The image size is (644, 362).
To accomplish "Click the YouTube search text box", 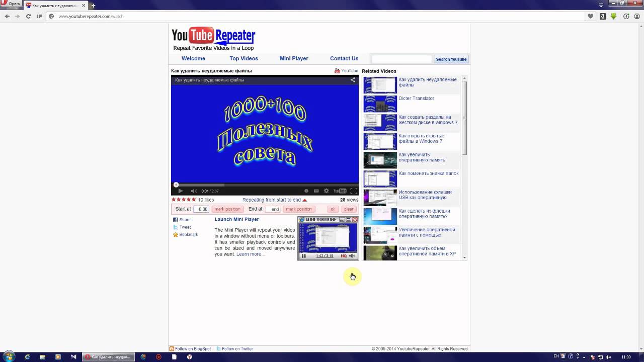I will point(401,59).
